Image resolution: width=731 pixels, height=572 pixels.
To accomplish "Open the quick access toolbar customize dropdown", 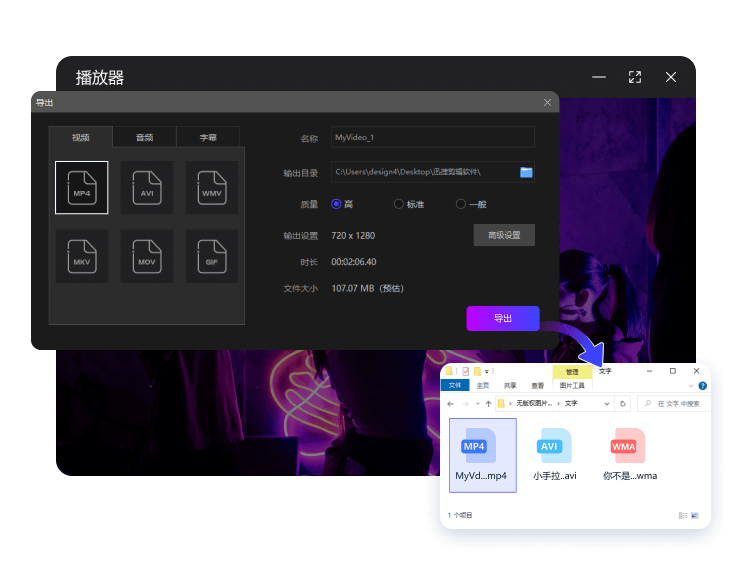I will (x=486, y=372).
